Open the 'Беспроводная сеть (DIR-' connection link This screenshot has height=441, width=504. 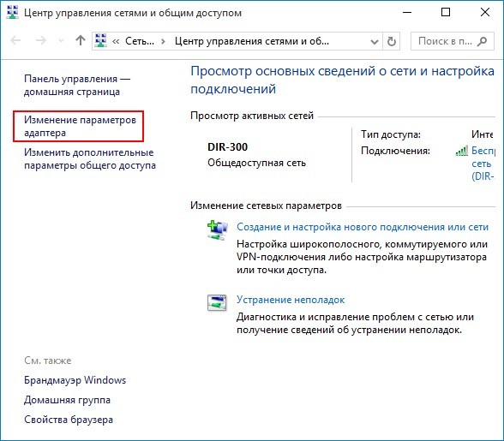pos(483,164)
